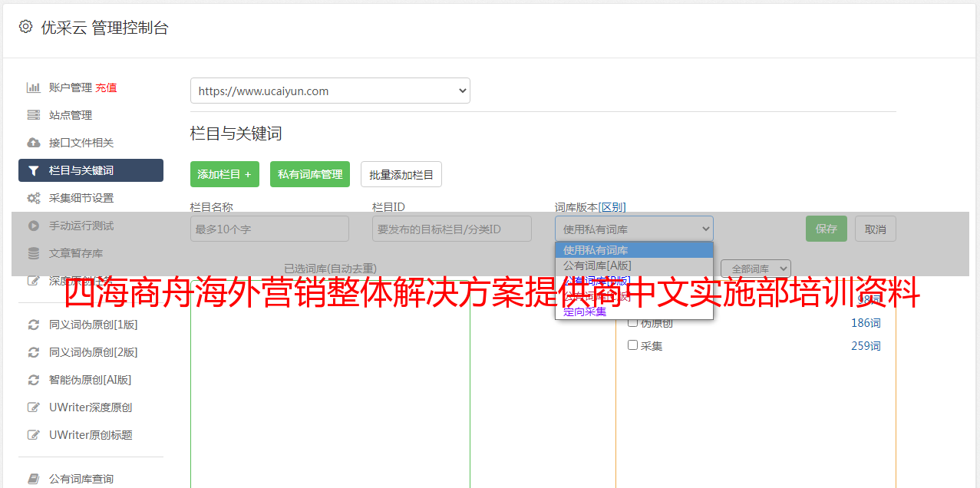980x488 pixels.
Task: Open 账户管理 in the sidebar
Action: click(71, 87)
